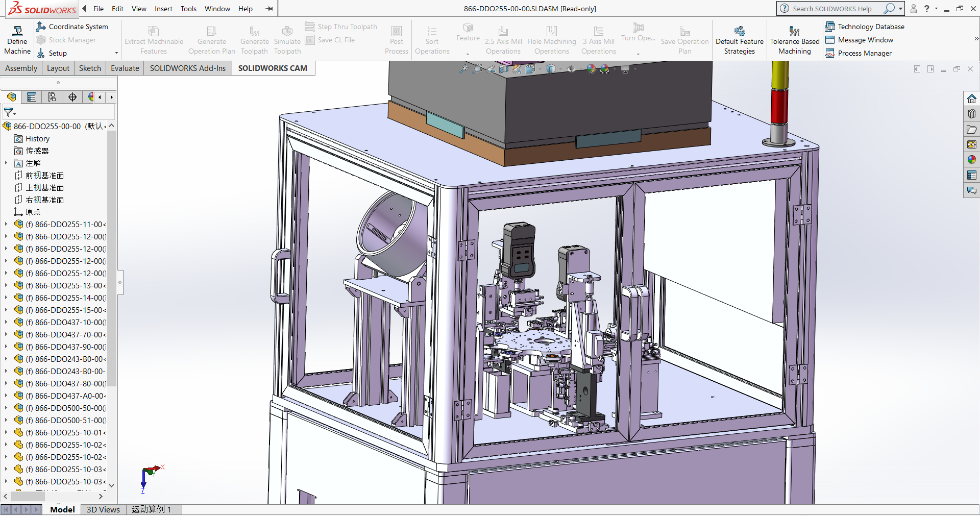
Task: Click Zoom to Fit in view toolbar
Action: (x=463, y=69)
